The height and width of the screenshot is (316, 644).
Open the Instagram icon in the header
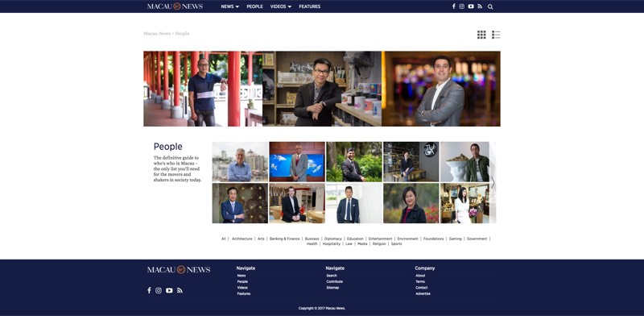tap(461, 6)
